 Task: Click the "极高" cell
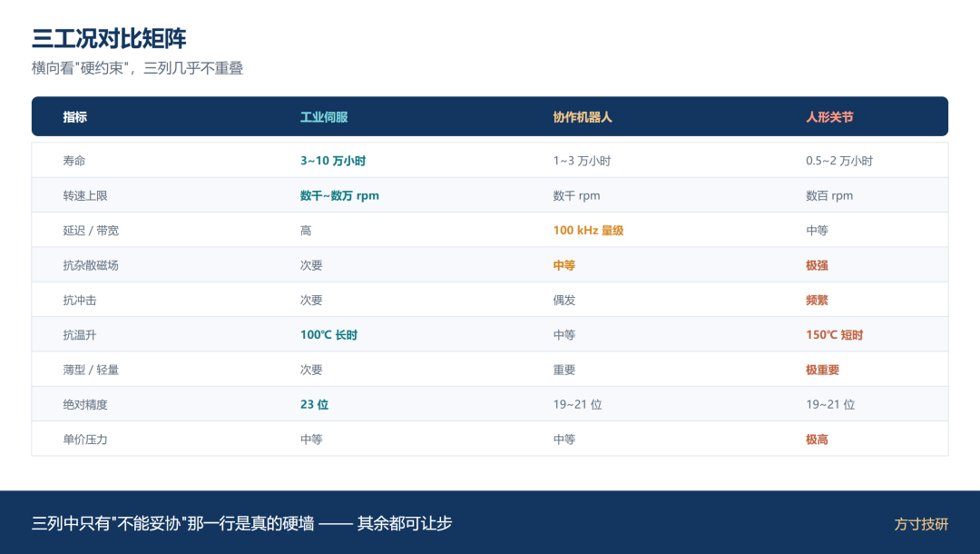pyautogui.click(x=818, y=440)
